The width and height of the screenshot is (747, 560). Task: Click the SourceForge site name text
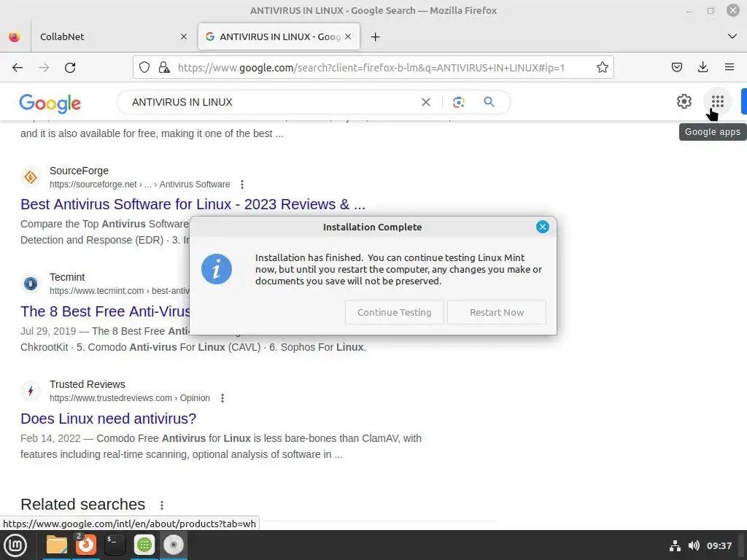pos(79,171)
